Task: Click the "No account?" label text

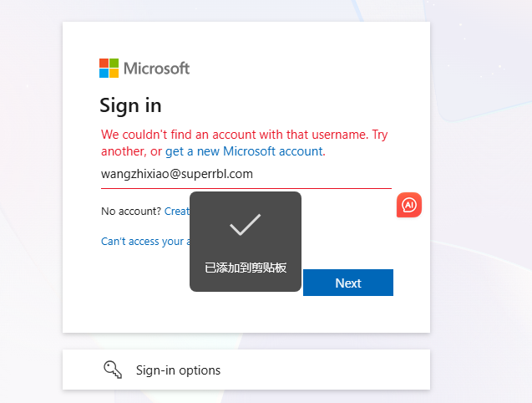Action: tap(131, 212)
